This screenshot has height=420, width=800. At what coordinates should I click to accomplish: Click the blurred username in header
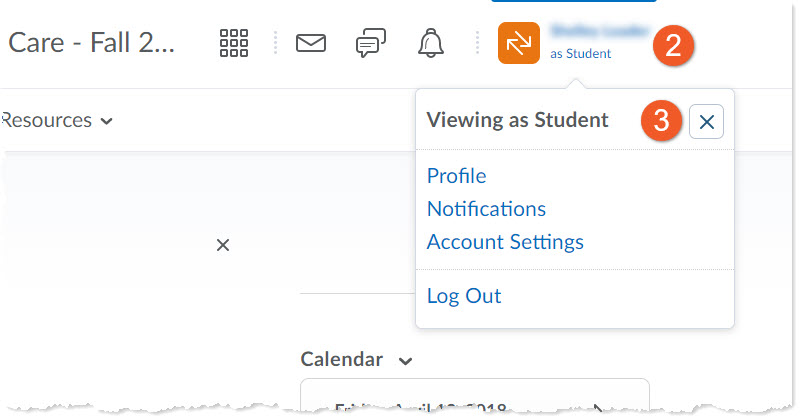(598, 32)
